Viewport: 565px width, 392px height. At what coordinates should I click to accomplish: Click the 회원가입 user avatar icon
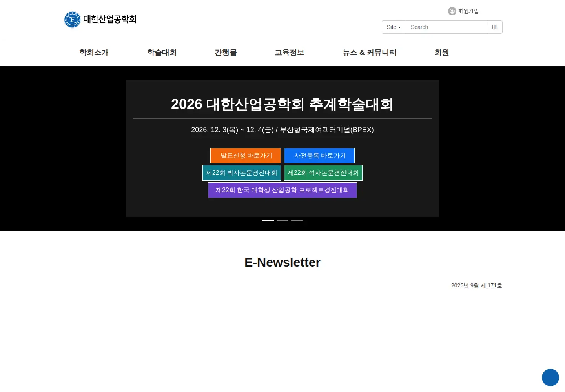click(452, 11)
